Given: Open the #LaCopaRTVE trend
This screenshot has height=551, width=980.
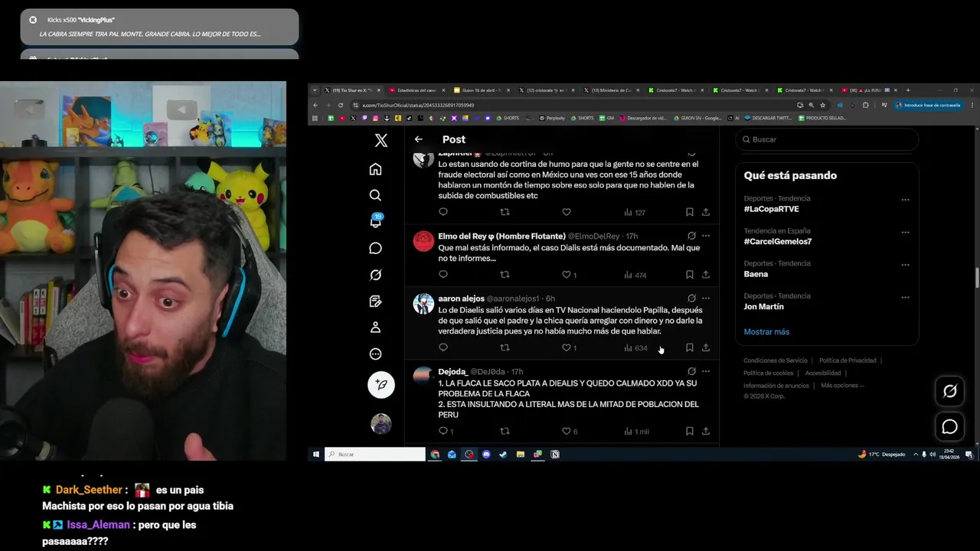Looking at the screenshot, I should [x=771, y=209].
